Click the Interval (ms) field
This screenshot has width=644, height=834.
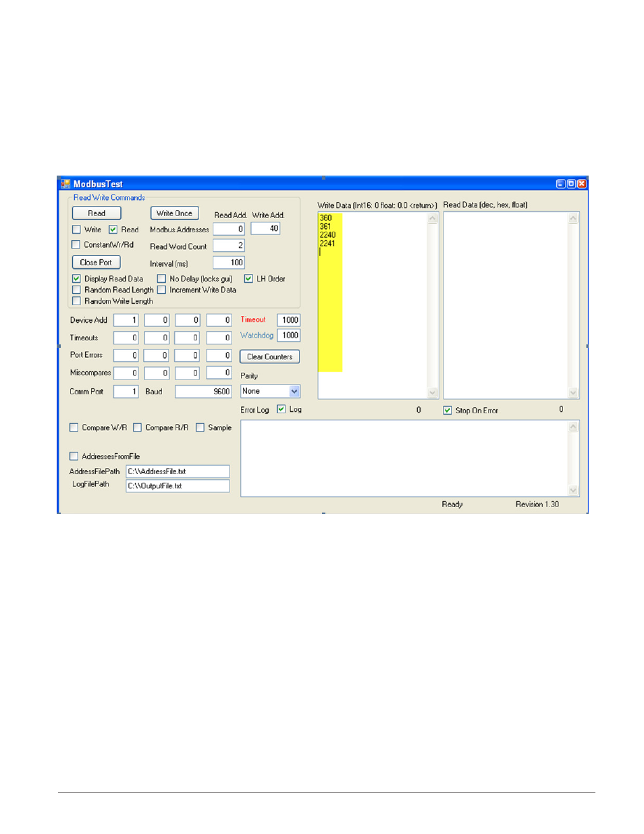[x=229, y=263]
